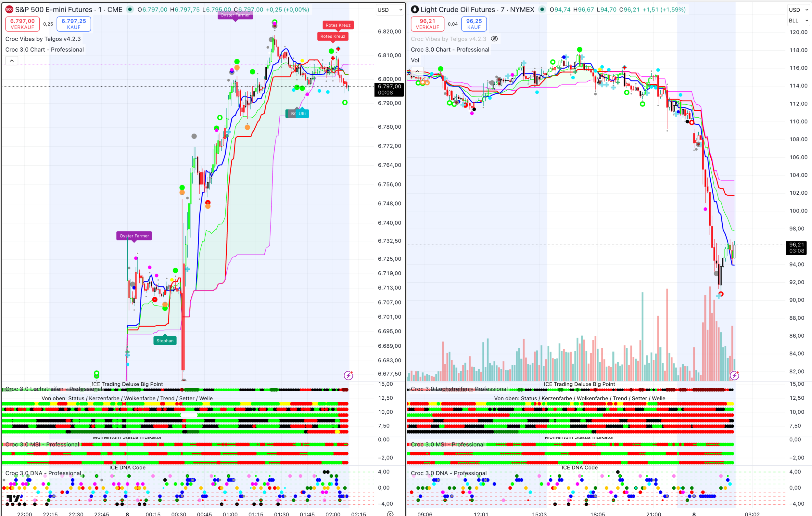812x516 pixels.
Task: Collapse the crude oil chart legend chevron
Action: point(417,71)
